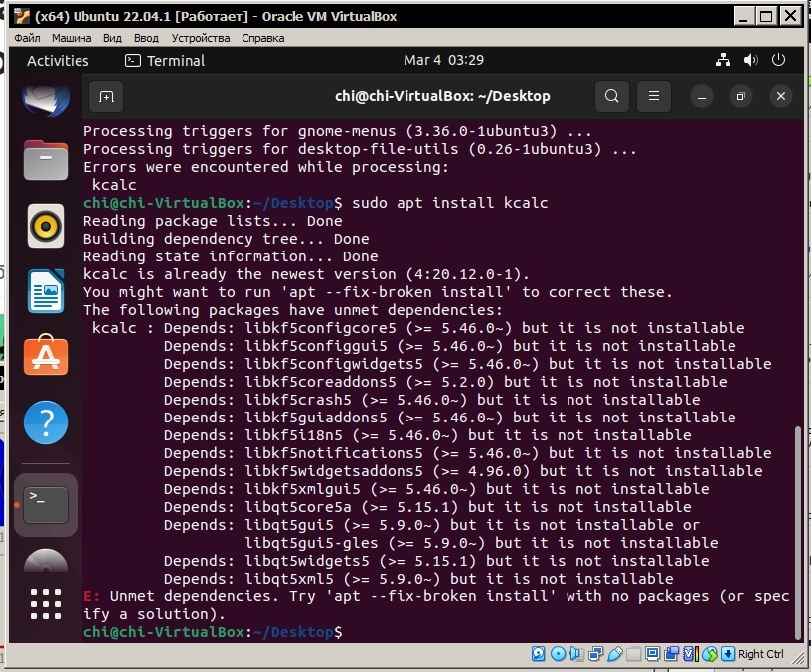Minimize the terminal window
The image size is (811, 672).
(x=702, y=96)
